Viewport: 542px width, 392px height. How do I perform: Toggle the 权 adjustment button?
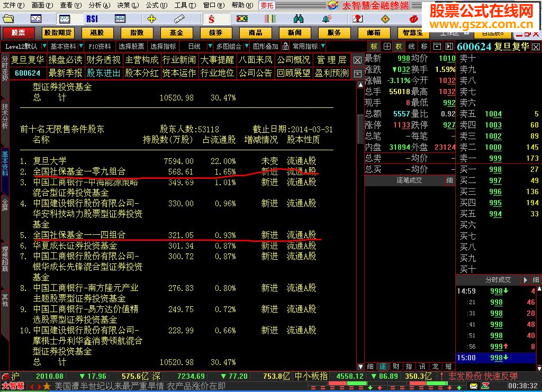(x=399, y=46)
